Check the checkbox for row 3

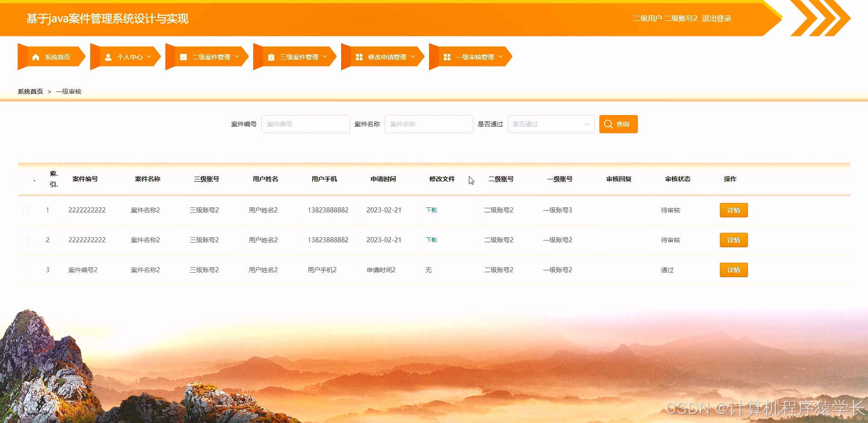point(26,269)
